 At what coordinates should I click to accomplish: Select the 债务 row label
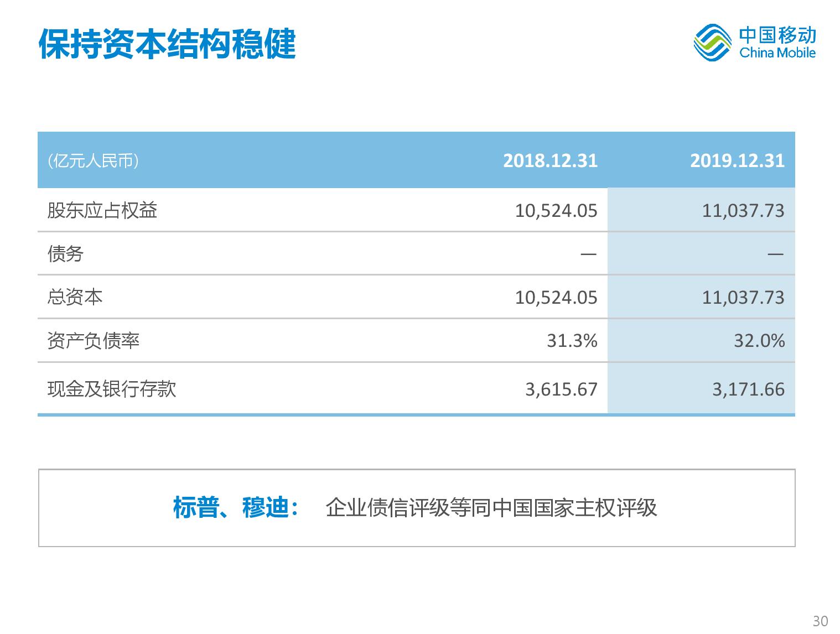pyautogui.click(x=65, y=254)
